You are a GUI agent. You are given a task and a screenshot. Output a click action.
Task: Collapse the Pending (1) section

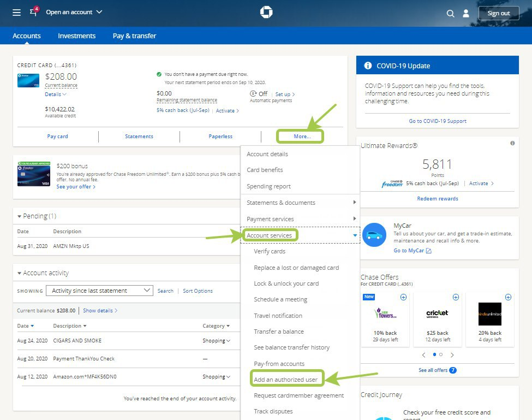coord(19,216)
